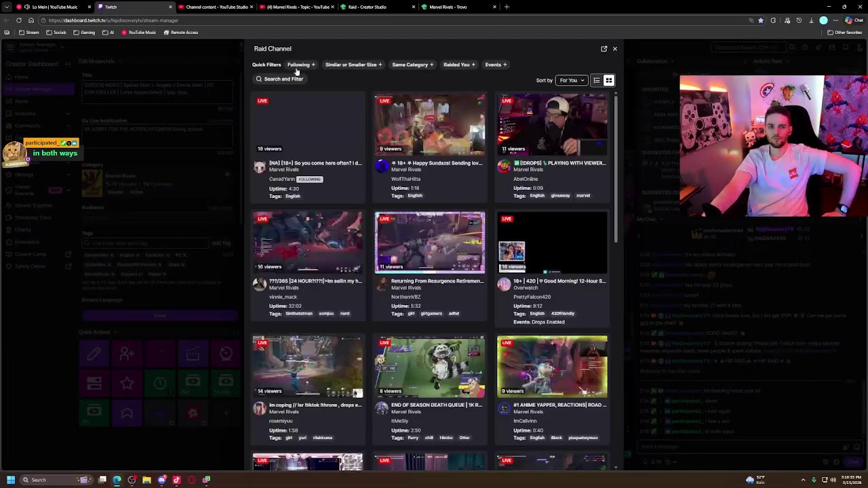Open the volume control in system tray
Screen dimensions: 868x488
tap(833, 480)
